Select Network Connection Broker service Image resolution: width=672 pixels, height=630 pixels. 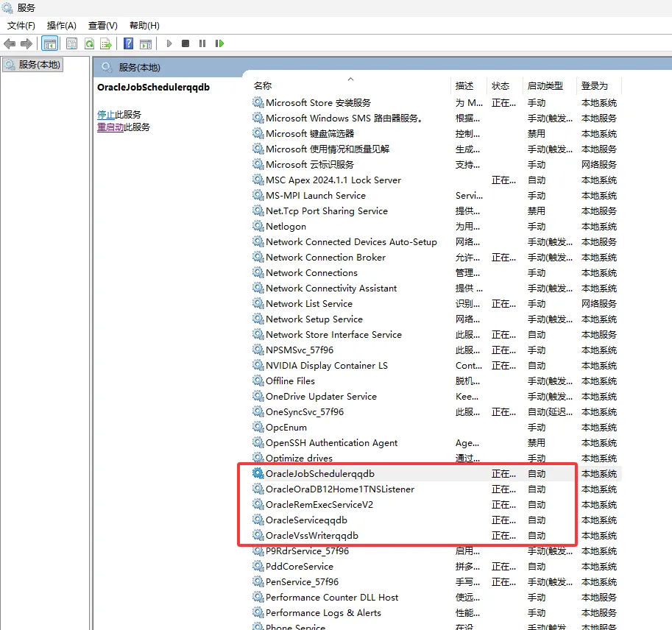[x=435, y=257]
